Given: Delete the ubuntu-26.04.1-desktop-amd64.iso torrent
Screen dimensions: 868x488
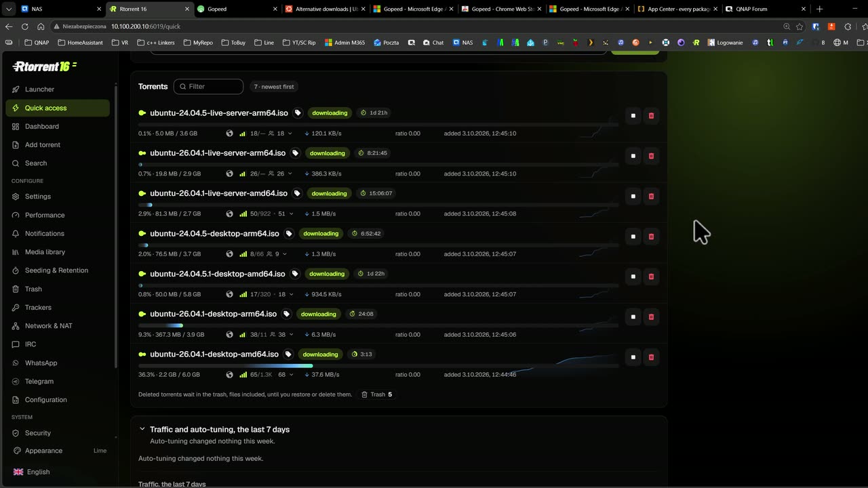Looking at the screenshot, I should [x=652, y=357].
